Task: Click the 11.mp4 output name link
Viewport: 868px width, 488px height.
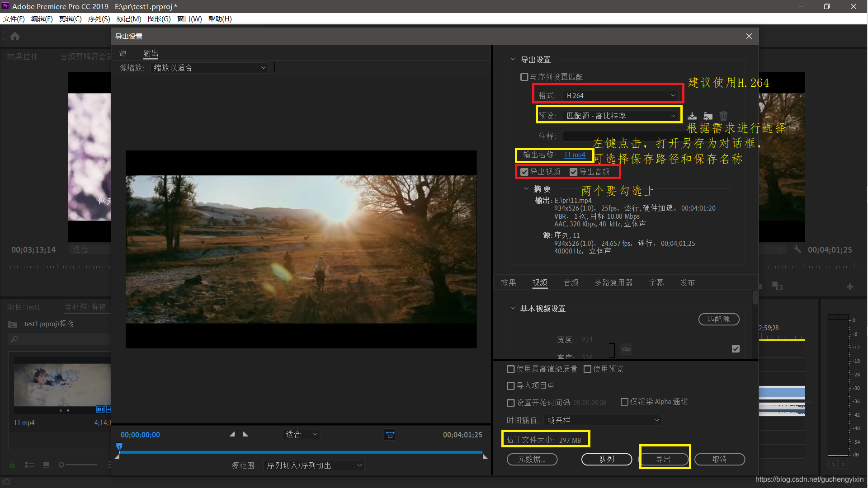Action: point(575,155)
